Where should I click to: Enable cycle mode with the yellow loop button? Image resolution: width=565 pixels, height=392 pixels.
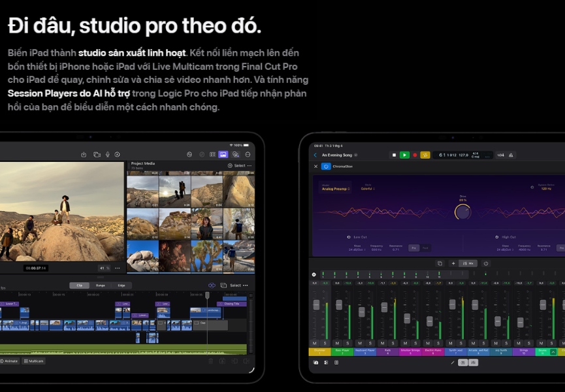pos(426,155)
